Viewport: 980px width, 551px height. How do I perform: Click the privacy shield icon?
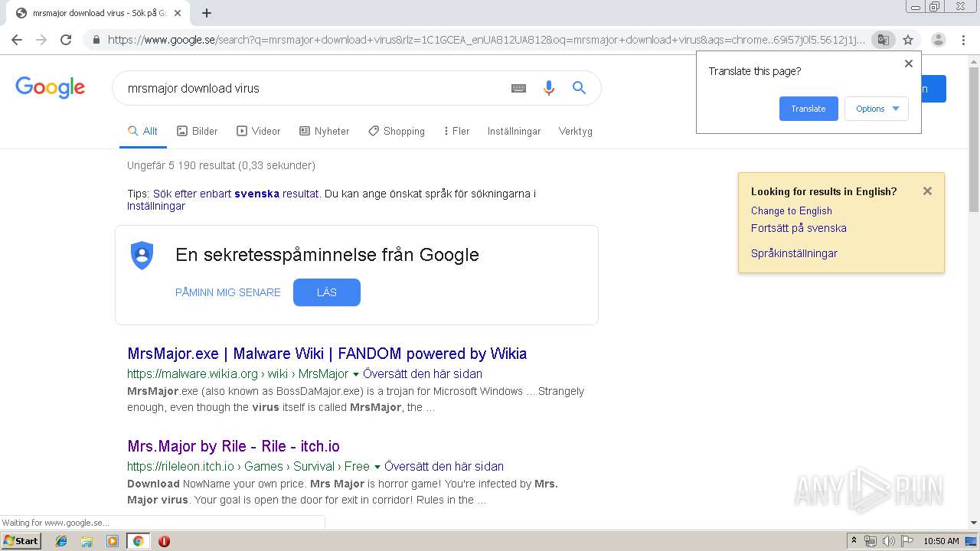[x=142, y=255]
